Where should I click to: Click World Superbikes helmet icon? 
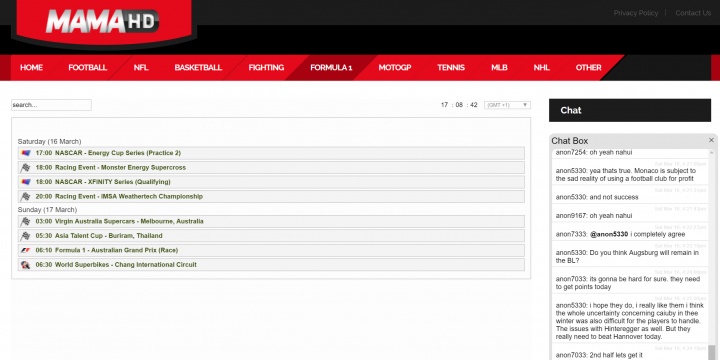click(x=26, y=265)
